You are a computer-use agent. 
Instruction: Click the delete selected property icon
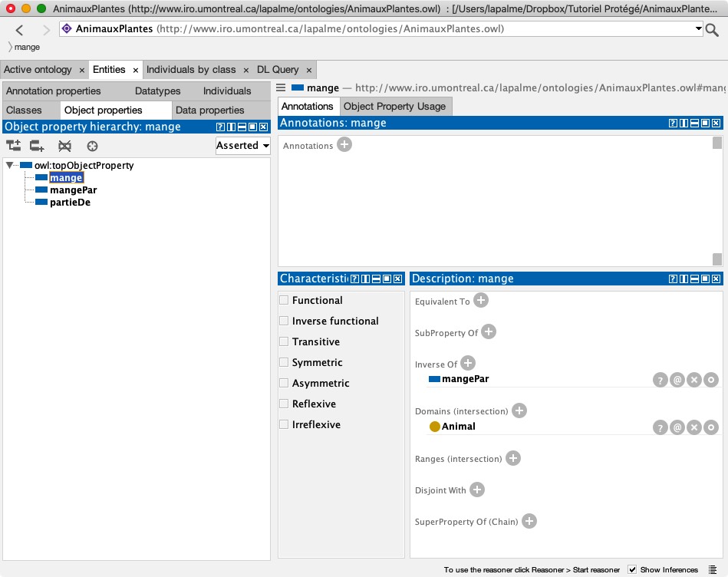click(65, 146)
